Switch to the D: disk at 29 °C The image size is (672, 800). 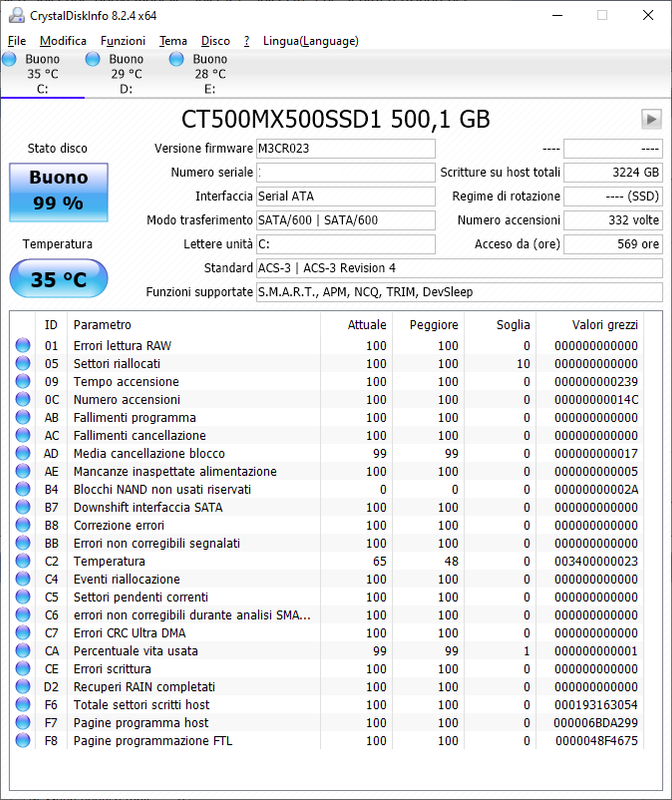126,74
